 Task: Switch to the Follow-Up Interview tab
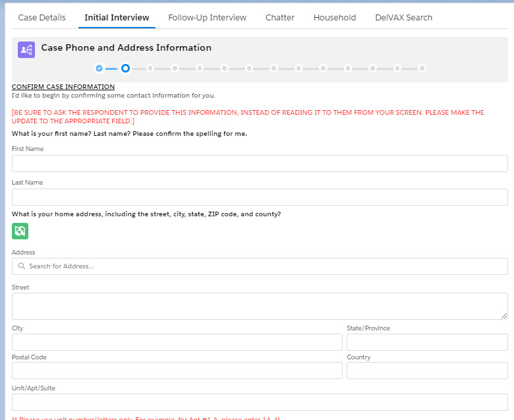207,18
